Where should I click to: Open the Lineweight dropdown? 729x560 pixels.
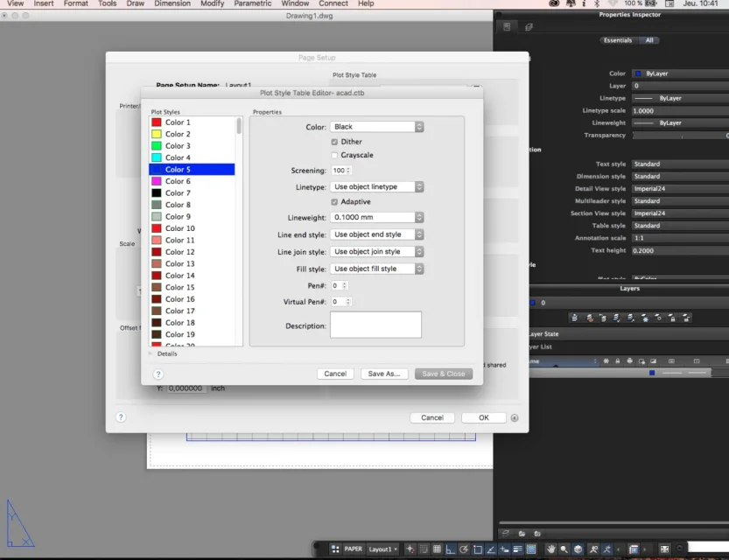[x=376, y=217]
